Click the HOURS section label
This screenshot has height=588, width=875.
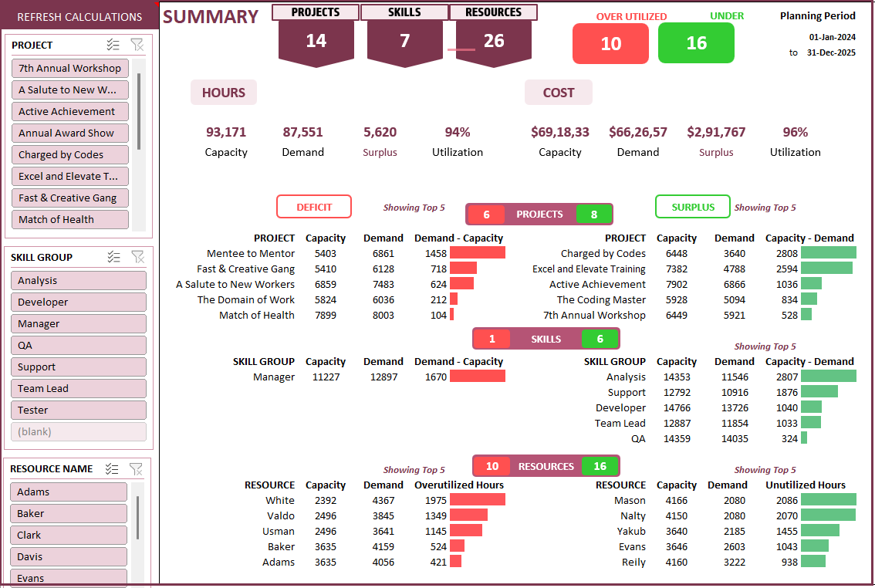(x=223, y=92)
